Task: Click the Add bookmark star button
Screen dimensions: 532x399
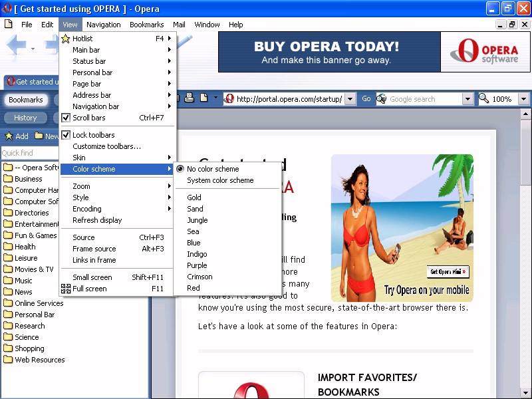Action: [x=17, y=136]
